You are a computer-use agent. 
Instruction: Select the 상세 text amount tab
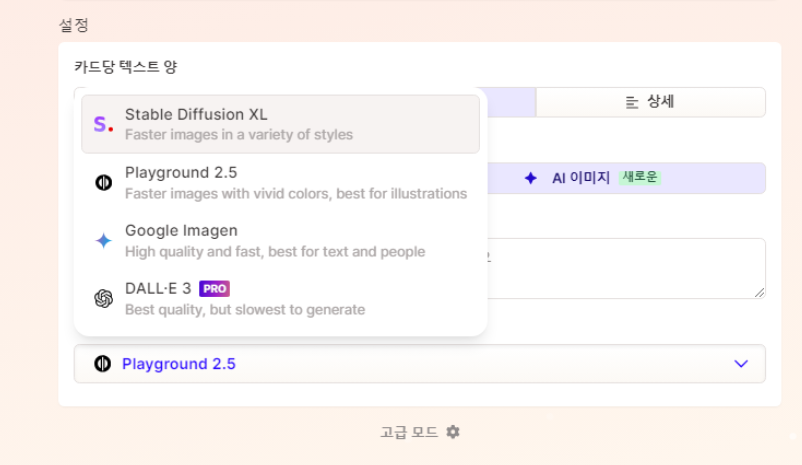[651, 102]
